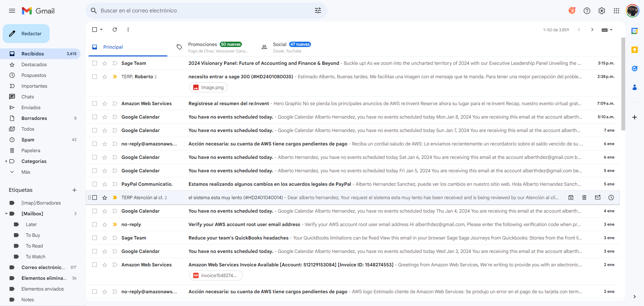644x306 pixels.
Task: Open the Help question mark icon
Action: 587,11
